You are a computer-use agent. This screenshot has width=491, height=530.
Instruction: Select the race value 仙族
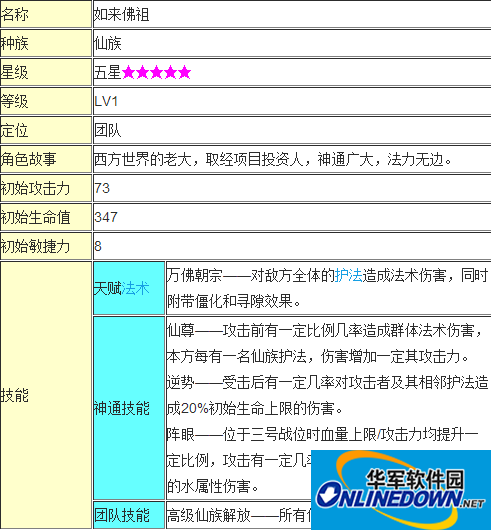(x=107, y=44)
